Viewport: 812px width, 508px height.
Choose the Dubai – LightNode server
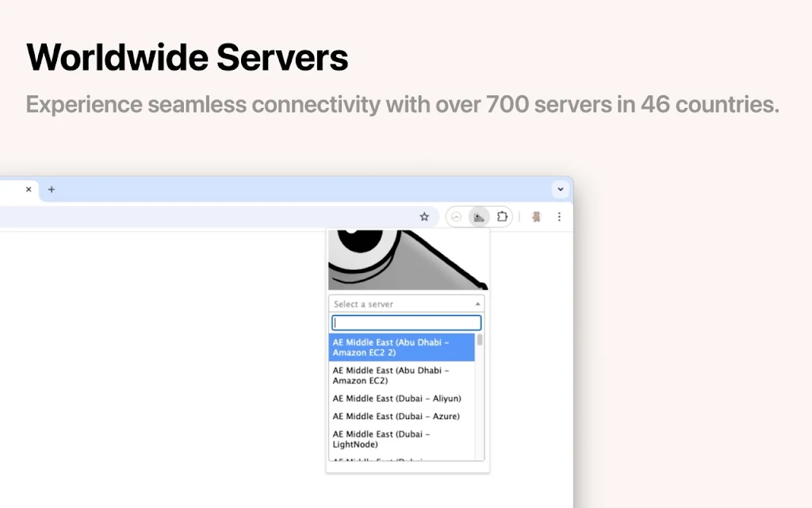(402, 439)
